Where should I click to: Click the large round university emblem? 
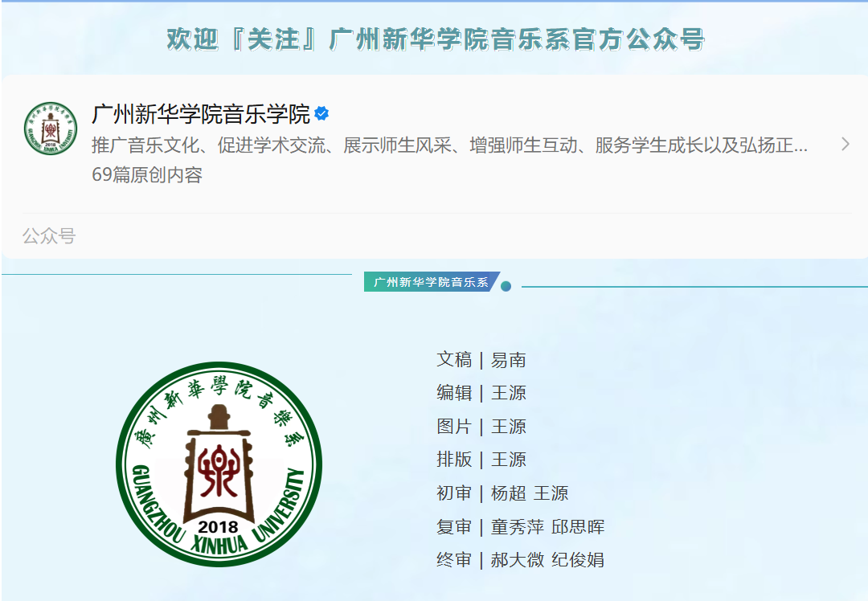[x=219, y=464]
